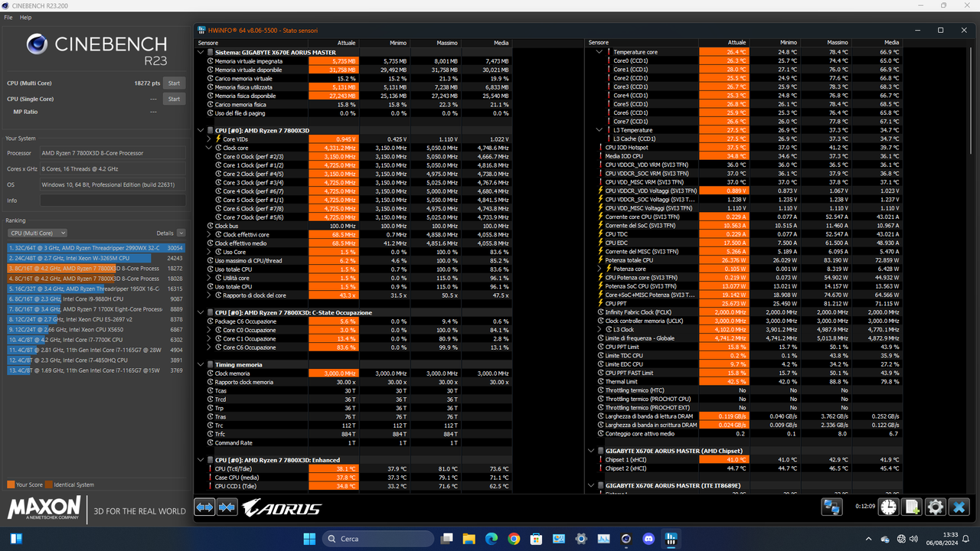Open the Details dropdown in Ranking panel
Viewport: 980px width, 551px height.
(x=180, y=233)
